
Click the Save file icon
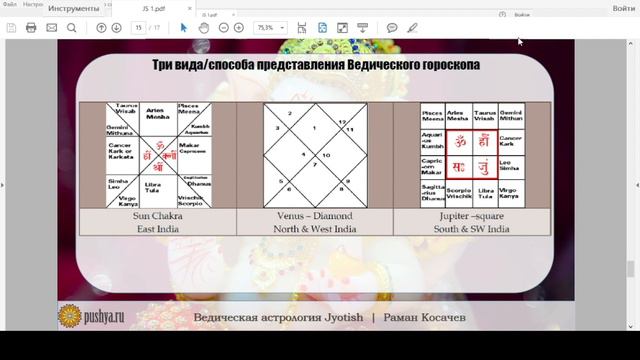tap(11, 28)
